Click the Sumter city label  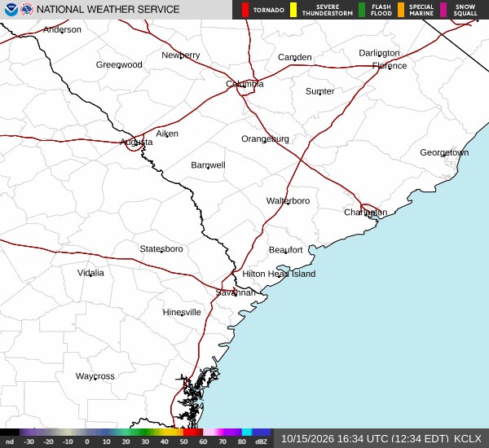coord(319,91)
